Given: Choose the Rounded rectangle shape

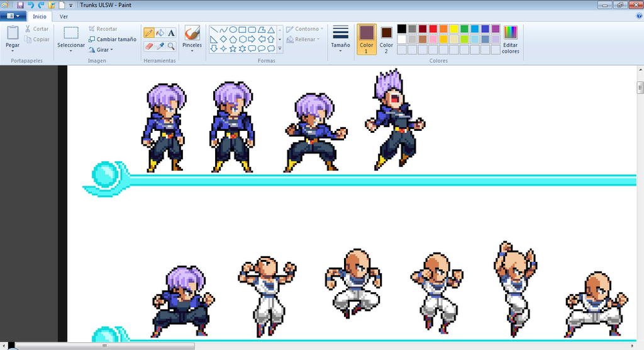Looking at the screenshot, I should click(252, 30).
